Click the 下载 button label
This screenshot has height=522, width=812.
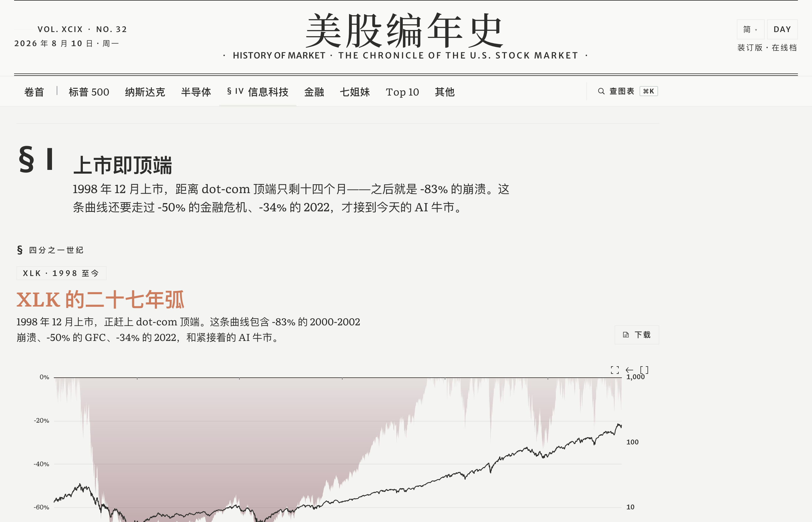(642, 335)
